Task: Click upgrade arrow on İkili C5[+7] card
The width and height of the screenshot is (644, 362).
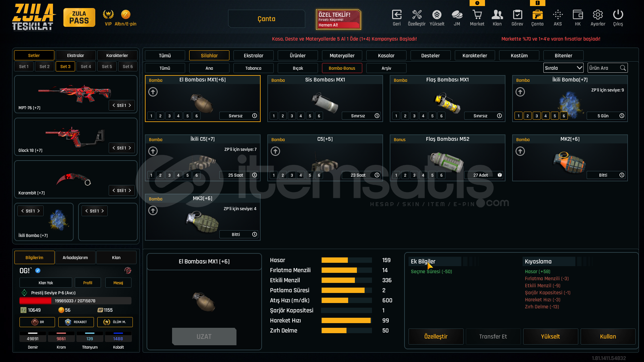Action: coord(153,151)
